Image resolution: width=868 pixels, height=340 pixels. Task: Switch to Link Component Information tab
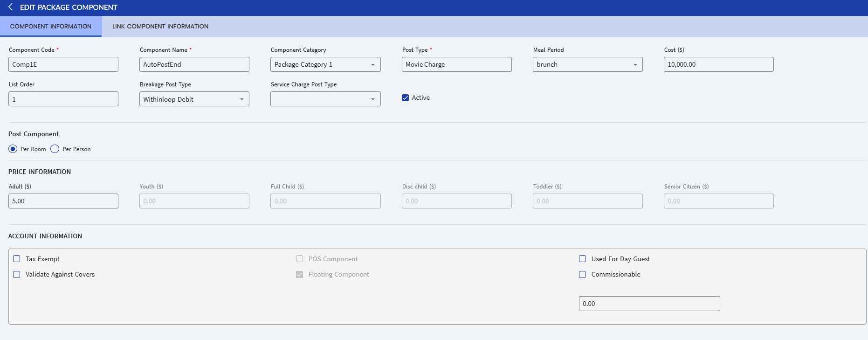[x=160, y=27]
